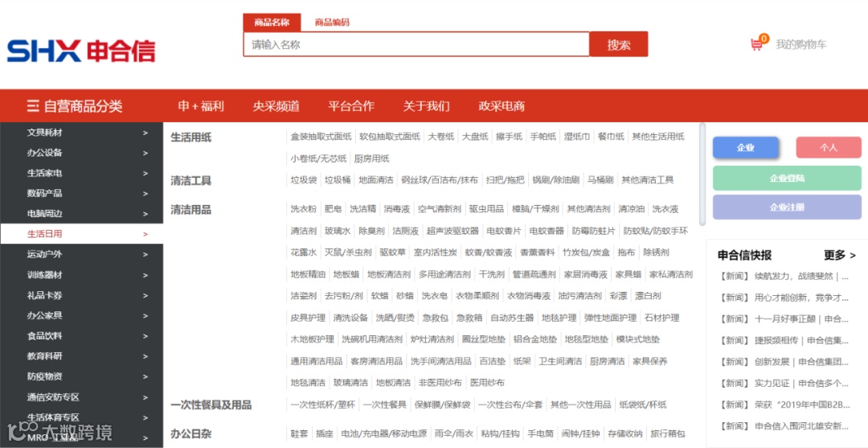Open the news item 实力见证
This screenshot has width=868, height=448.
[x=784, y=383]
